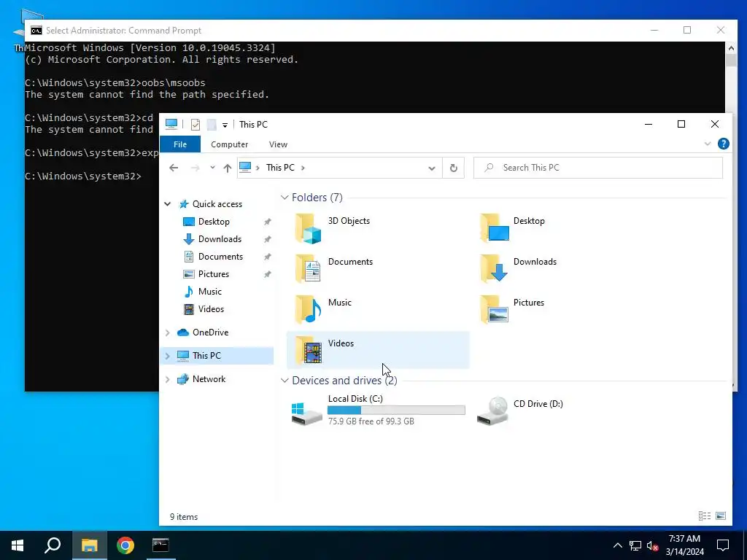Open recent locations dropdown arrow
The width and height of the screenshot is (747, 560).
pyautogui.click(x=212, y=168)
